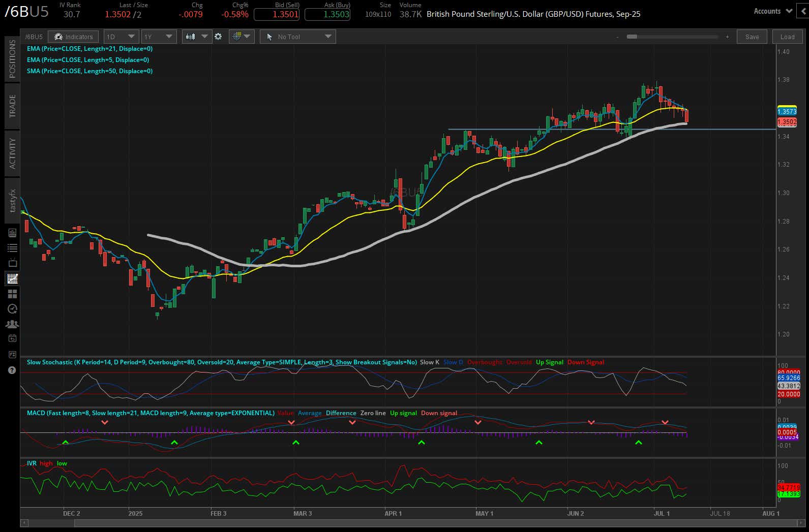Open the candlestick chart style dropdown
Image resolution: width=809 pixels, height=532 pixels.
pyautogui.click(x=197, y=37)
